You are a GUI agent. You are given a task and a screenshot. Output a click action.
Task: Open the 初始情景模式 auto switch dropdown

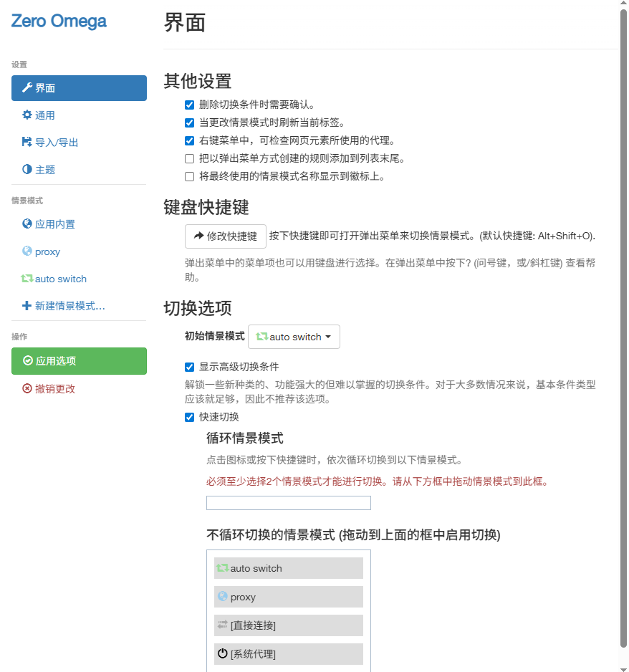[x=294, y=337]
